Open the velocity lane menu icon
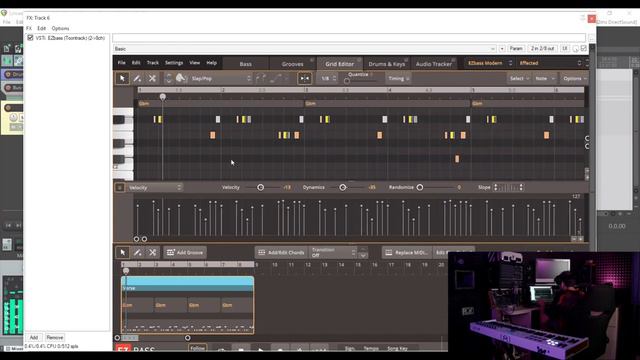Viewport: 640px width, 360px height. [x=120, y=188]
